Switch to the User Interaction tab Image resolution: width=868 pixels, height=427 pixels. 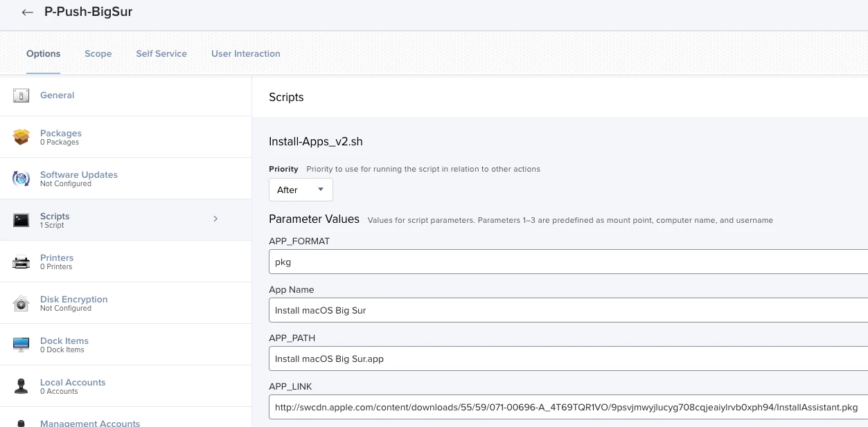coord(246,53)
